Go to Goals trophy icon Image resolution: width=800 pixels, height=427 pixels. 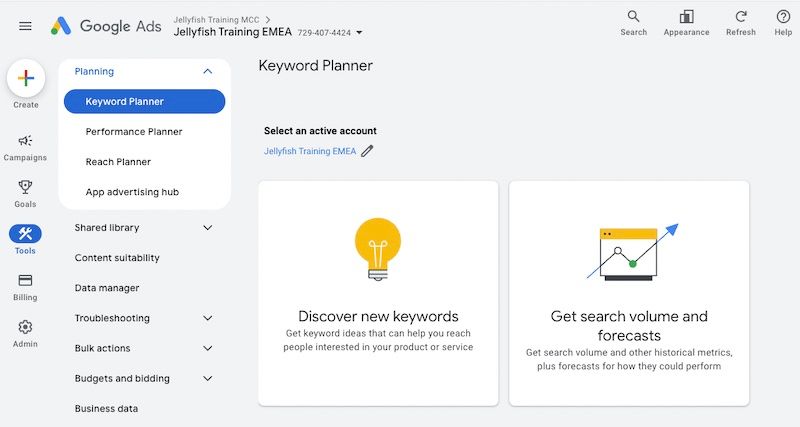click(25, 187)
